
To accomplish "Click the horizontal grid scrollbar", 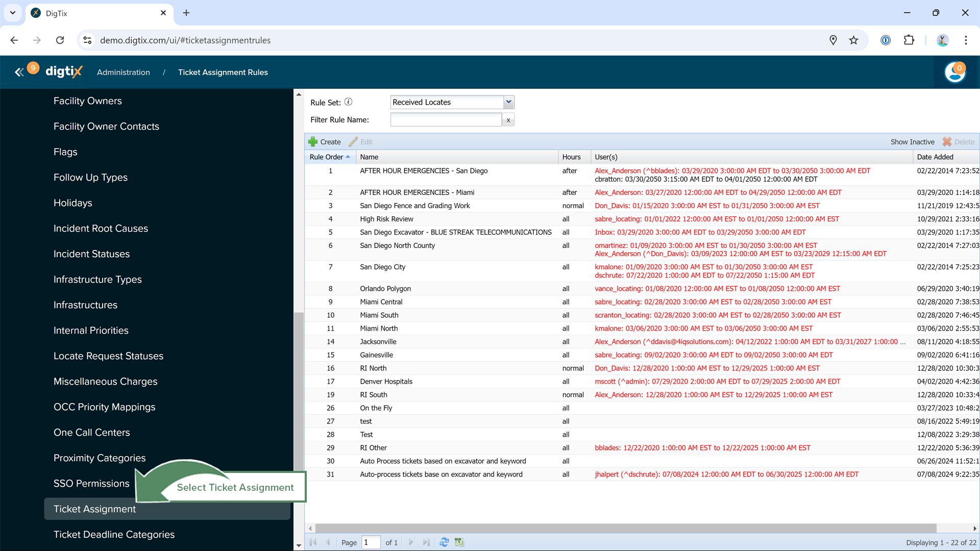I will (625, 528).
